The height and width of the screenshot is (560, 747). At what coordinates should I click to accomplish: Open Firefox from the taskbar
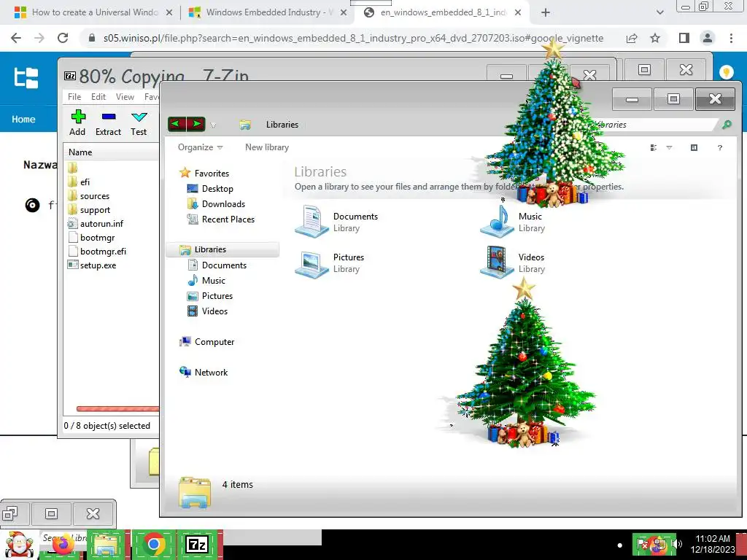(x=63, y=544)
